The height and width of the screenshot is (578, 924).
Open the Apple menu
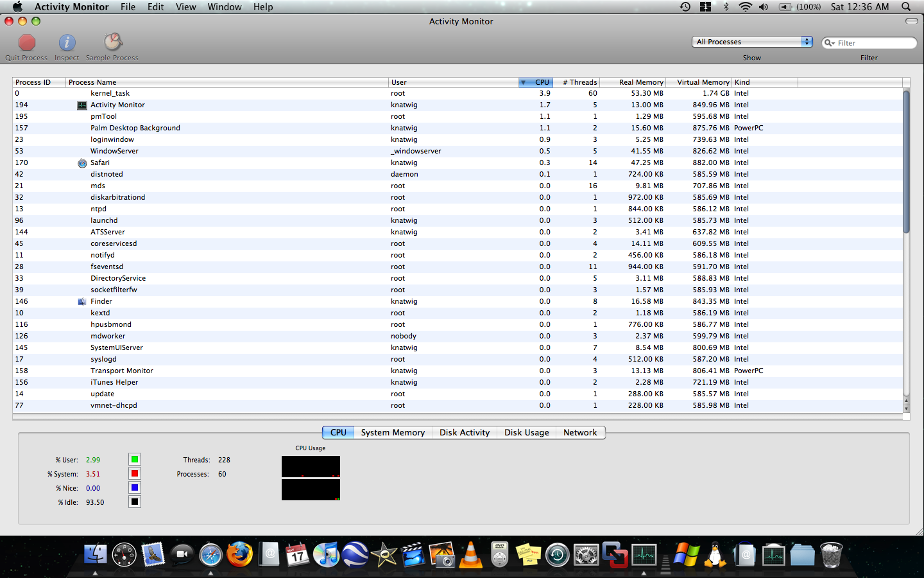point(17,7)
